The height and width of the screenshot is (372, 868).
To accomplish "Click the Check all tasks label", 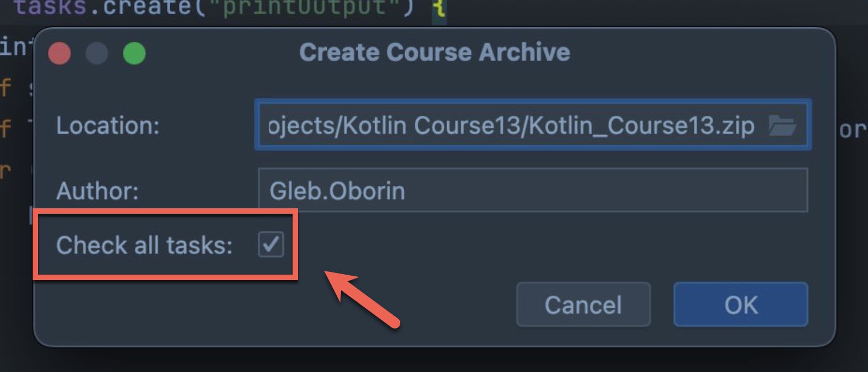I will tap(145, 245).
